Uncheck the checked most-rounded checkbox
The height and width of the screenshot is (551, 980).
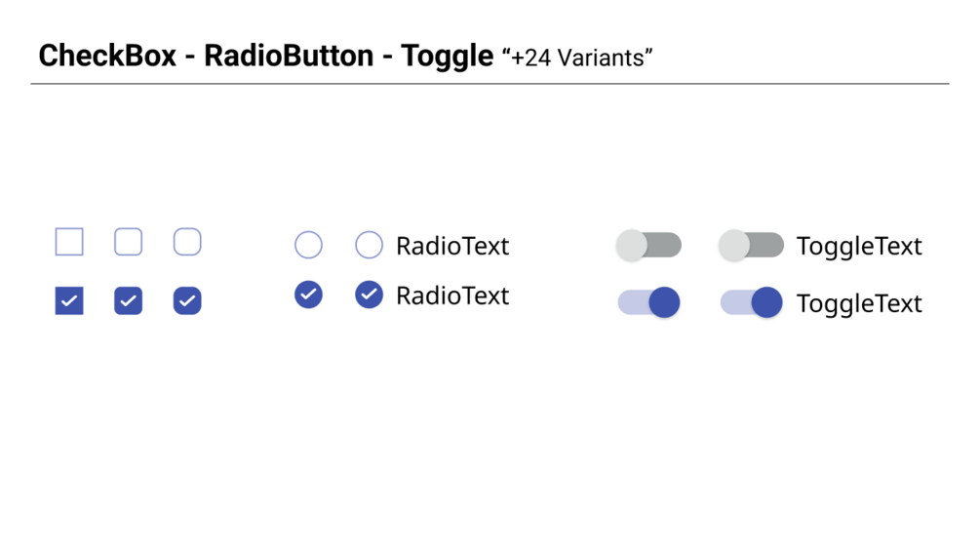(x=187, y=301)
